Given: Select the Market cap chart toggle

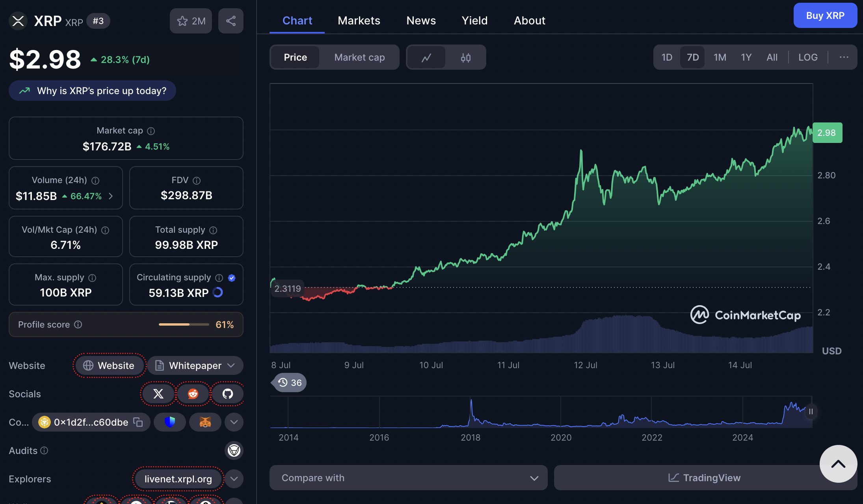Looking at the screenshot, I should pos(359,57).
